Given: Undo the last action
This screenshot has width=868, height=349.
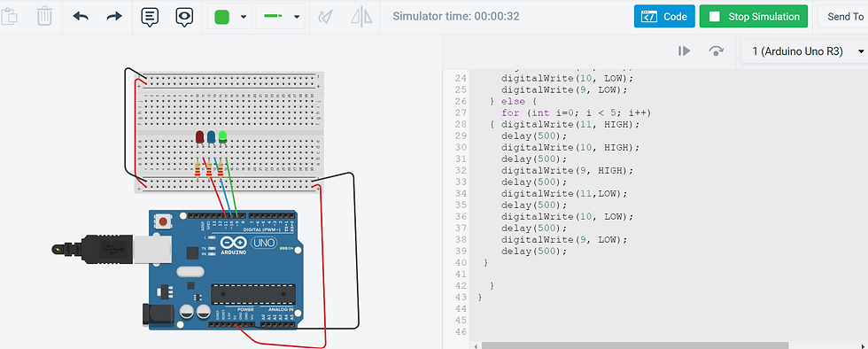Looking at the screenshot, I should tap(81, 17).
